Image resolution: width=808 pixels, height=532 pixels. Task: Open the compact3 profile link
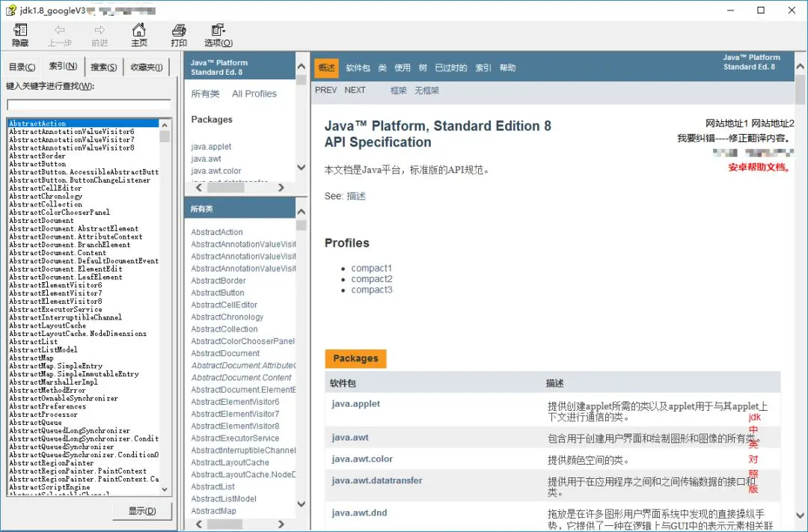372,290
